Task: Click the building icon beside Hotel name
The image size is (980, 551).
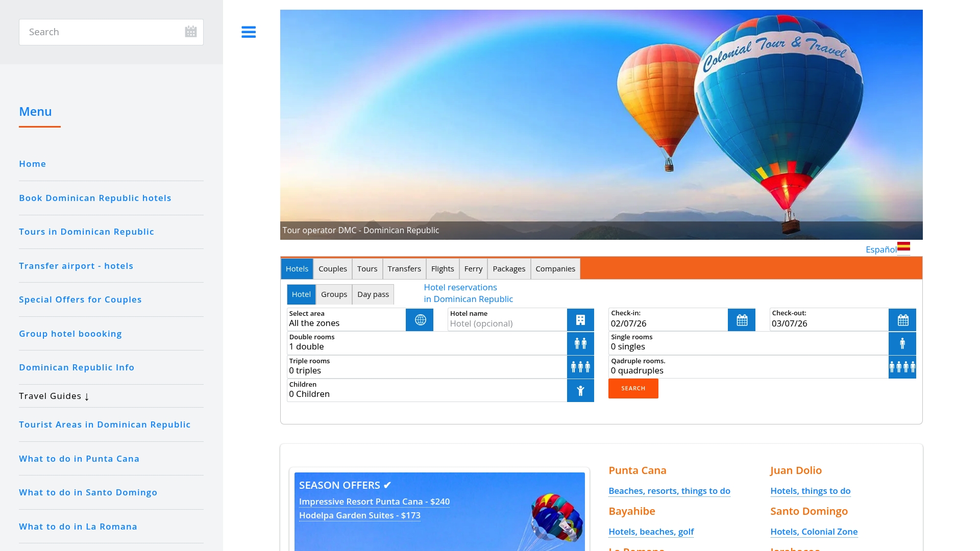Action: tap(580, 320)
